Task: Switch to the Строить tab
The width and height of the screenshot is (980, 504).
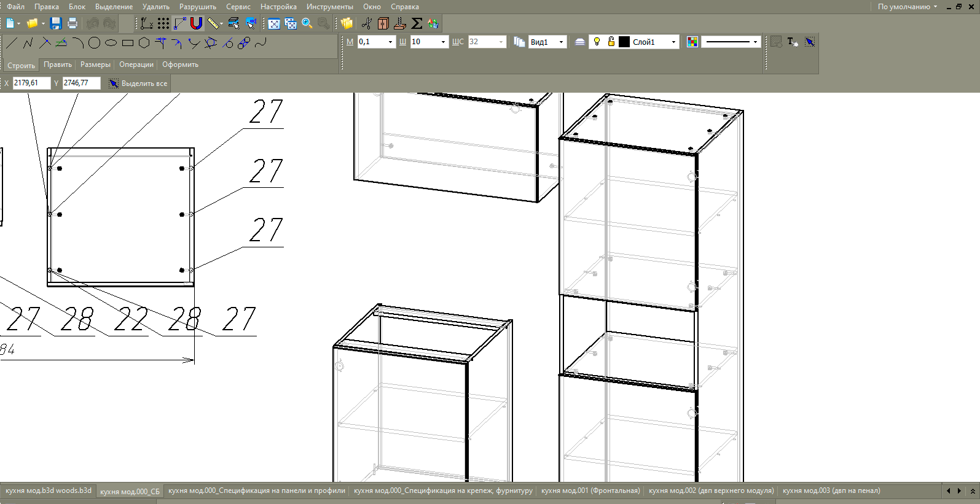Action: [x=21, y=65]
